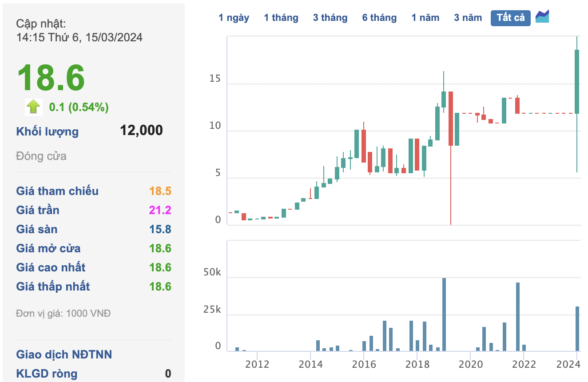Click the tall volume bar near 2022
Screen dimensions: 588x382
tap(517, 313)
